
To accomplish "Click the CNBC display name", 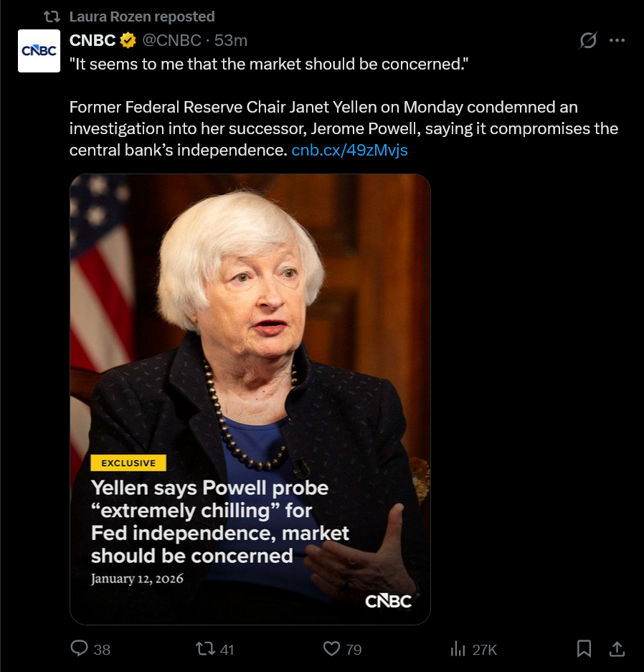I will tap(93, 40).
